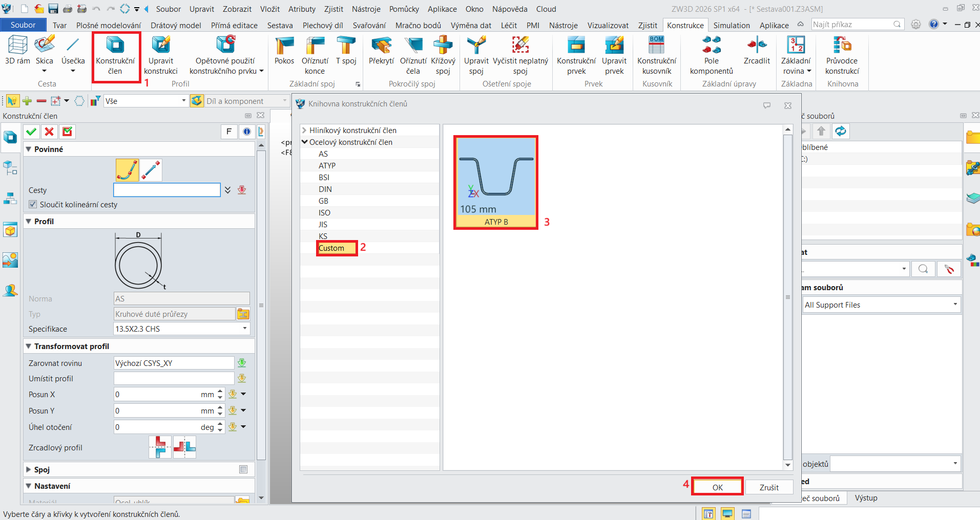Screen dimensions: 980x520
Task: Collapse Ocelový konstrukční člen tree node
Action: tap(304, 142)
